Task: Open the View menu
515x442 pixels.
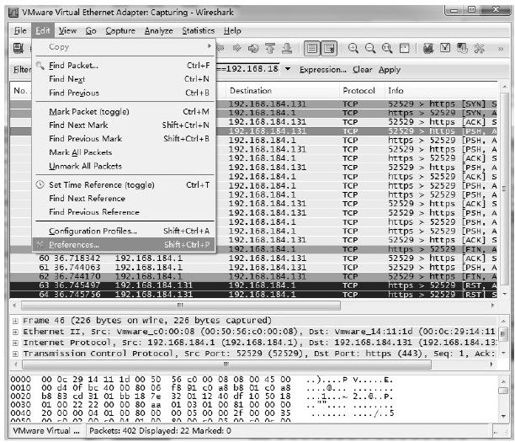Action: point(68,31)
